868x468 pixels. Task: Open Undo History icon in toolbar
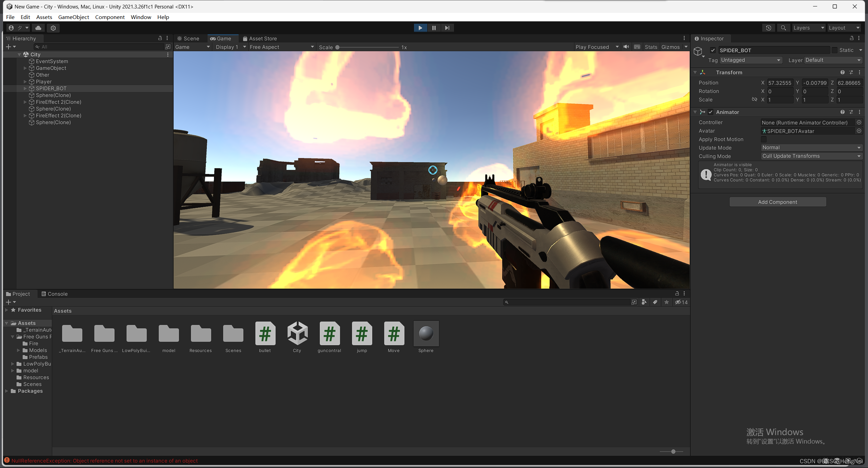(768, 28)
